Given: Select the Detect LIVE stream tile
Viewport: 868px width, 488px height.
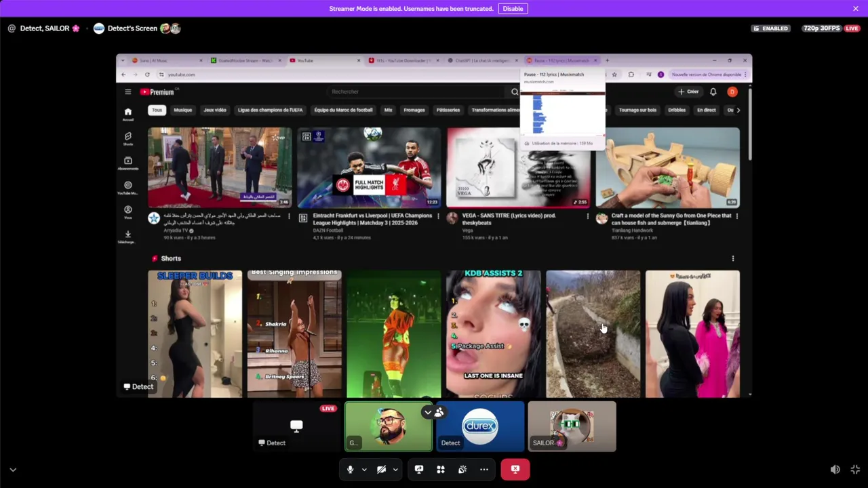Looking at the screenshot, I should click(296, 426).
